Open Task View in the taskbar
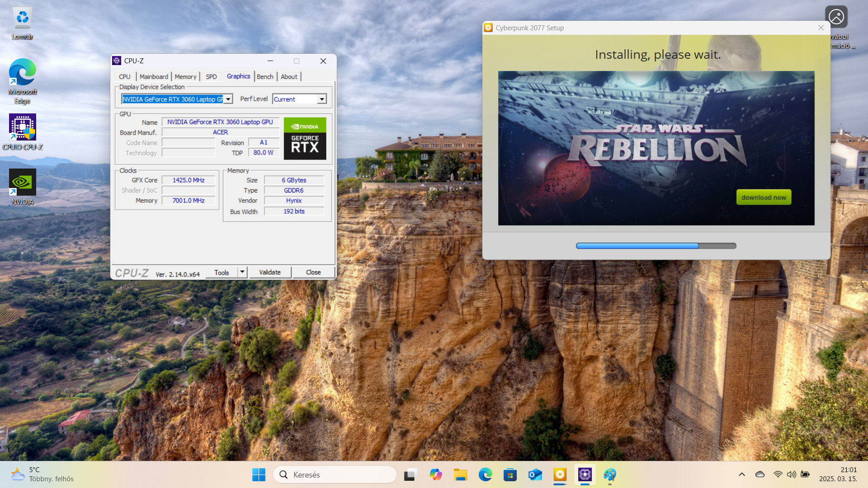 [410, 474]
